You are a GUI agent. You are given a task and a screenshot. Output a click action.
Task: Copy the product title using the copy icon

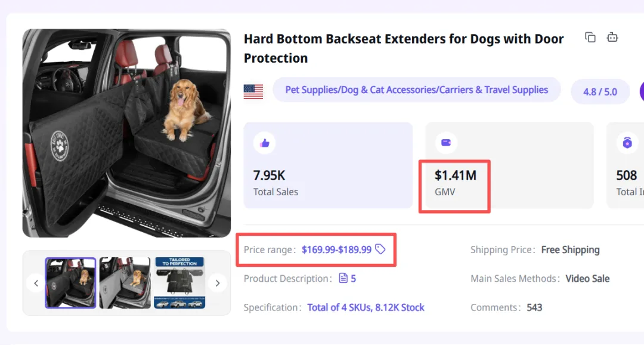(590, 38)
